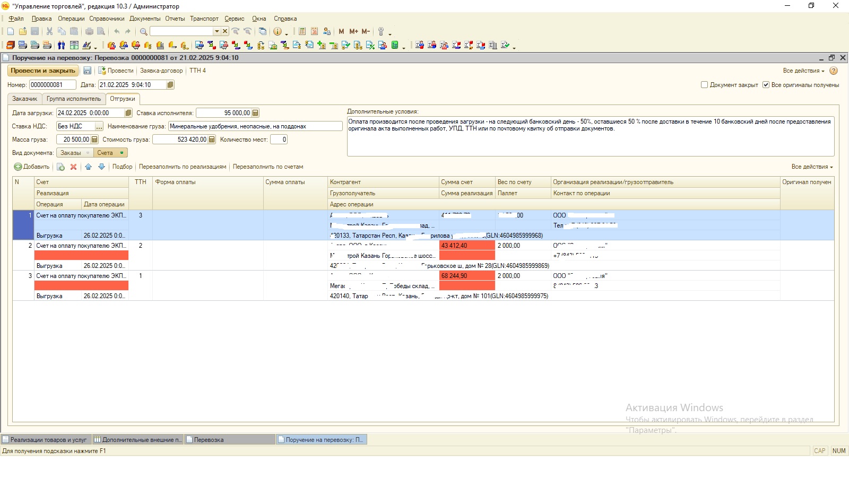Switch Вид документа to Заказы
This screenshot has height=504, width=849.
(71, 153)
